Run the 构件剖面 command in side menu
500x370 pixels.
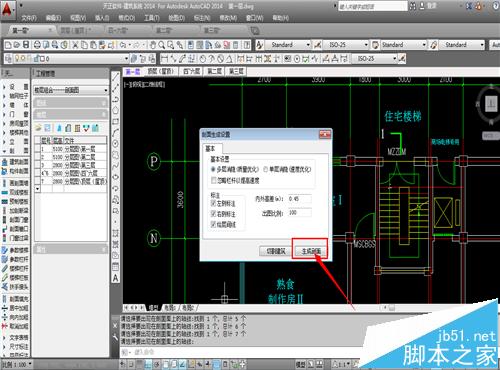coord(16,171)
